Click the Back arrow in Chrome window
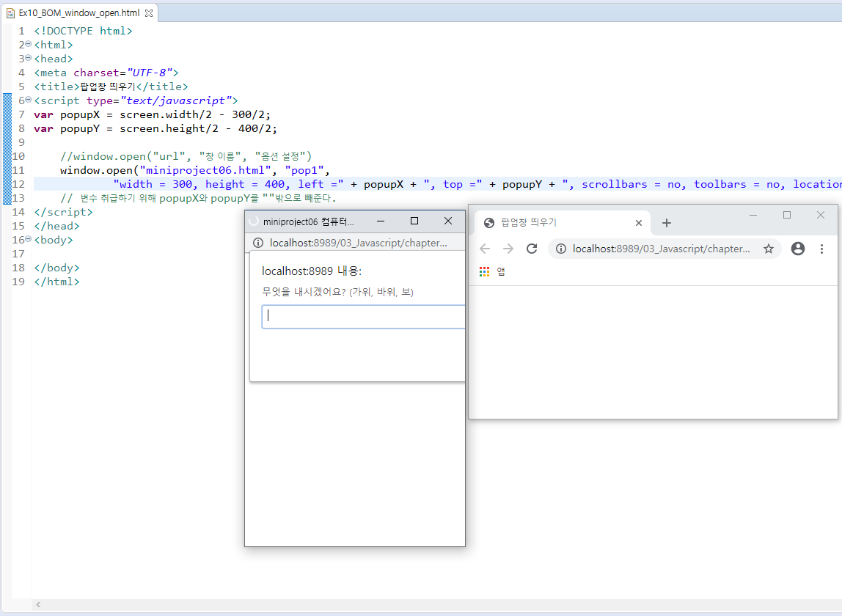The image size is (842, 616). pyautogui.click(x=485, y=249)
